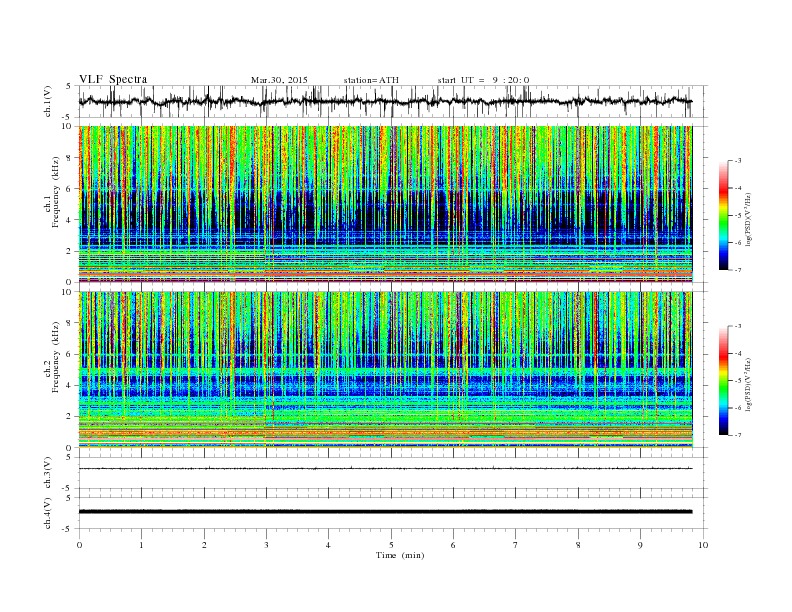The width and height of the screenshot is (792, 612).
Task: Click the ch.2 spectrogram color scale bar
Action: (724, 381)
